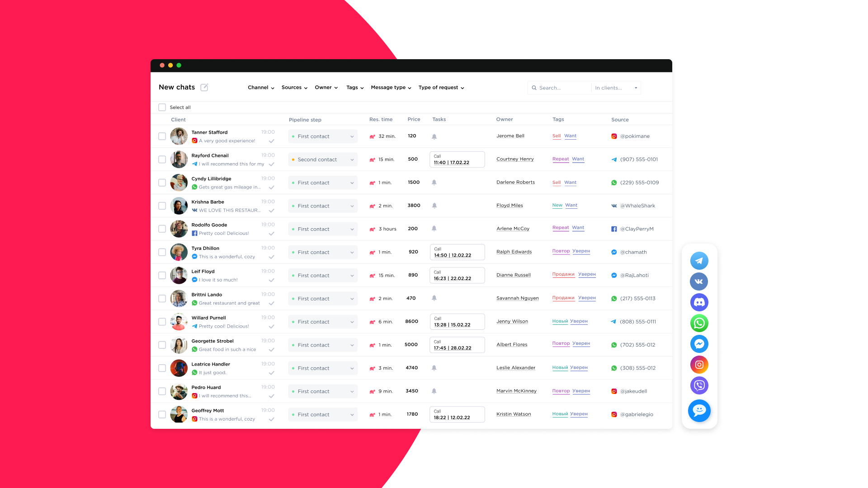Expand the Second contact pipeline step dropdown
The height and width of the screenshot is (488, 868).
323,160
